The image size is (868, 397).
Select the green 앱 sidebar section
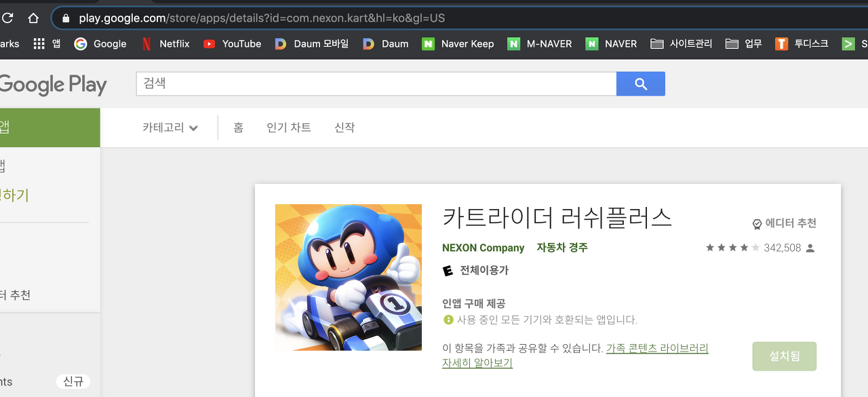(50, 128)
